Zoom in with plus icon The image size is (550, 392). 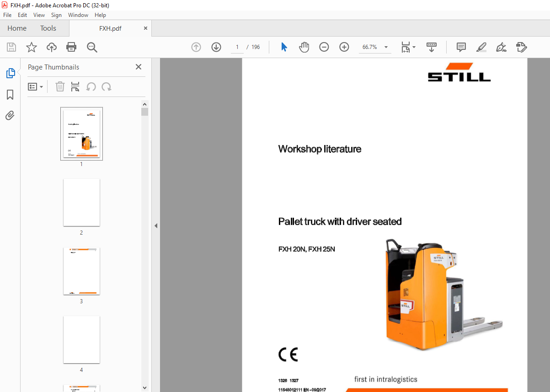point(344,47)
